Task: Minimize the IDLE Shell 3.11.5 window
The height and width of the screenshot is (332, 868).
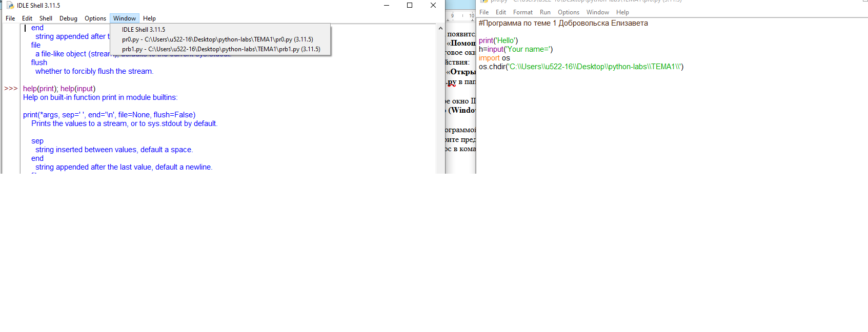Action: pyautogui.click(x=387, y=5)
